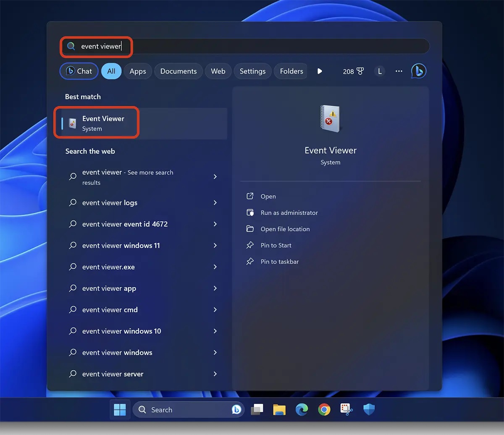This screenshot has width=504, height=435.
Task: Select web suggestion 'event viewer app'
Action: 144,288
